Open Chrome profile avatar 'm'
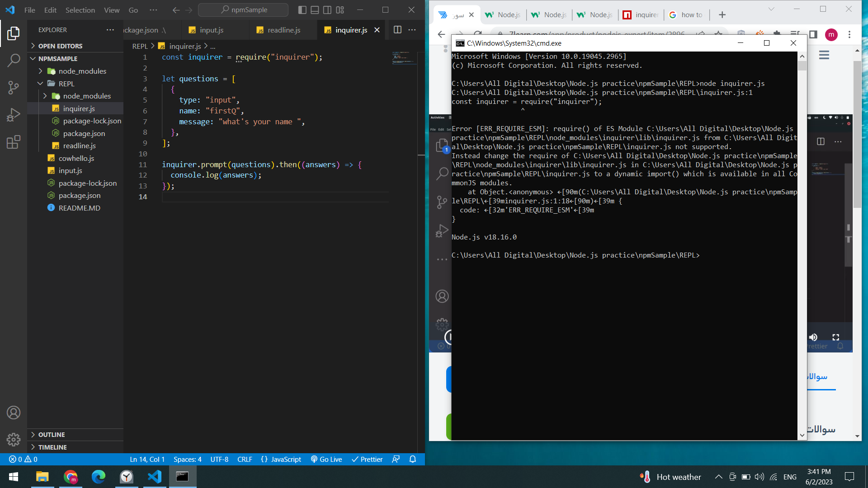The width and height of the screenshot is (868, 488). (831, 35)
